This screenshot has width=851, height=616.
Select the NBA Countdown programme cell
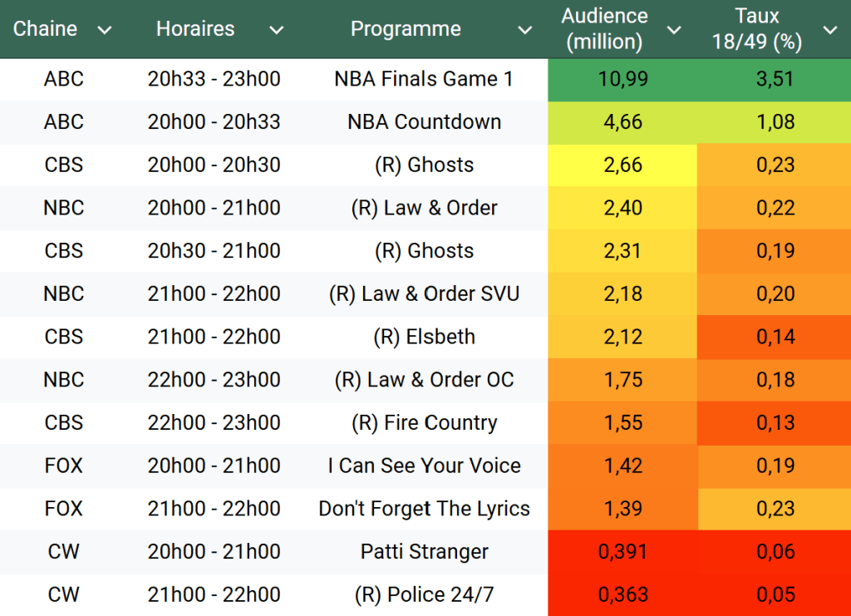[424, 122]
